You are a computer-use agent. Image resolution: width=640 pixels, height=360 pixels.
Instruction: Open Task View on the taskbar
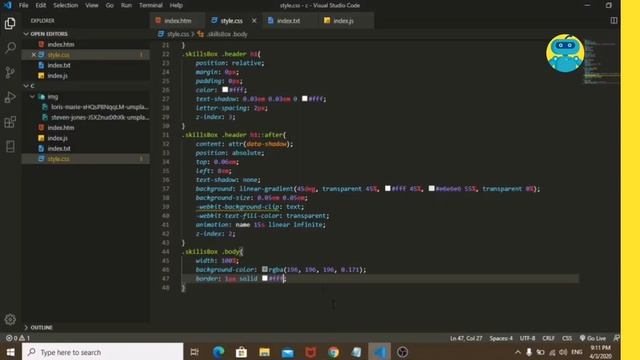pyautogui.click(x=195, y=352)
